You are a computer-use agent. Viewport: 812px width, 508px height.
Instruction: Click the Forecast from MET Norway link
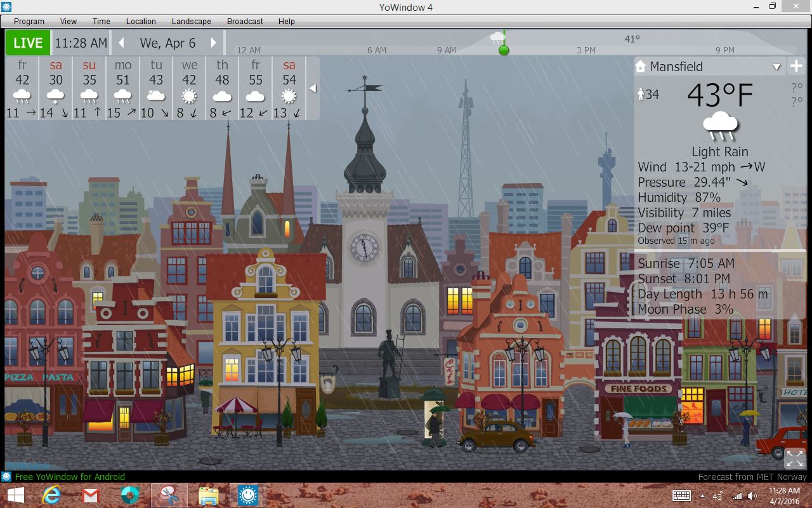tap(752, 477)
